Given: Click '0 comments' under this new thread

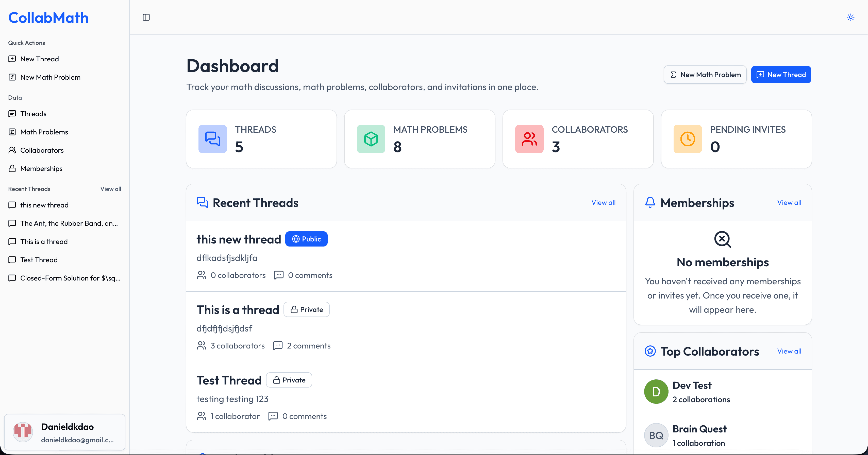Looking at the screenshot, I should pos(310,275).
